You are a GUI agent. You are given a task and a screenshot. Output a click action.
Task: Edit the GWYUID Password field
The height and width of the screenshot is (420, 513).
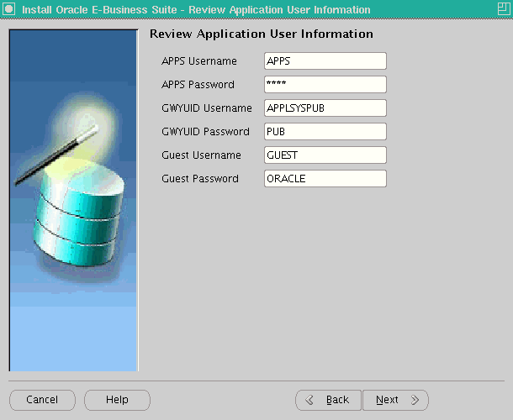pos(325,131)
